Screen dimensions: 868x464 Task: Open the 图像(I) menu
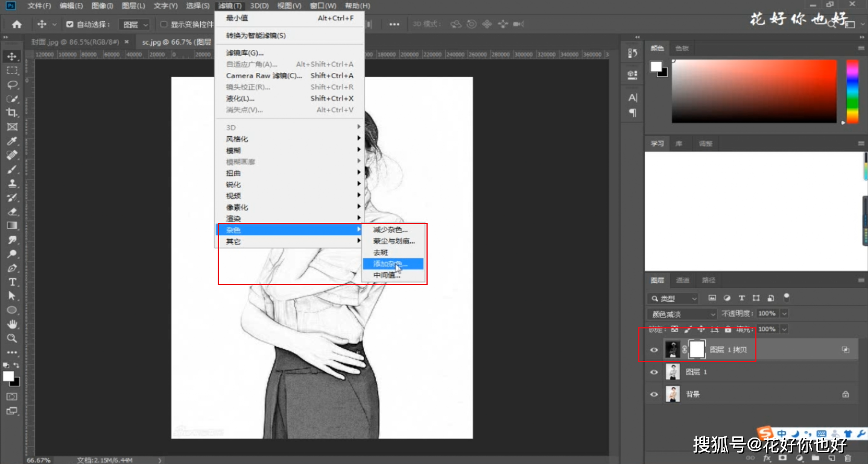[x=102, y=5]
